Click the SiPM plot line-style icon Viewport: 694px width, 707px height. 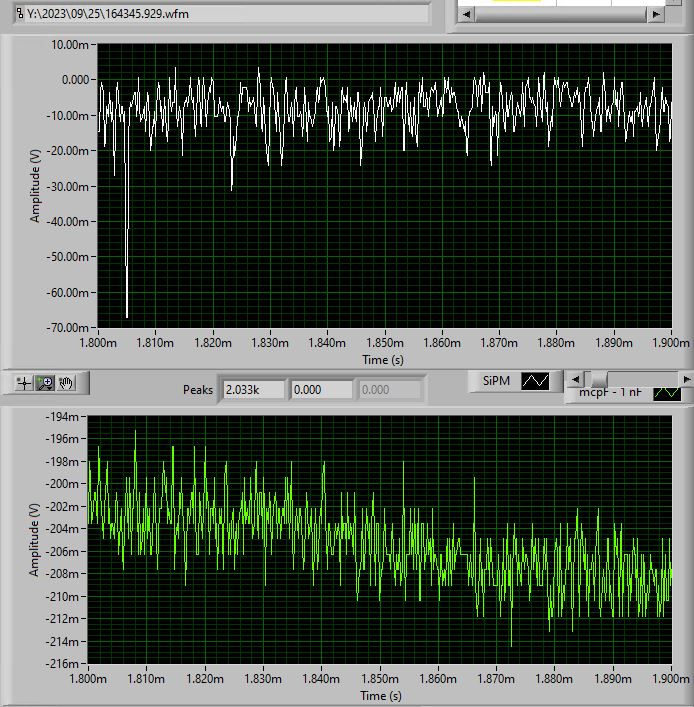click(x=535, y=381)
